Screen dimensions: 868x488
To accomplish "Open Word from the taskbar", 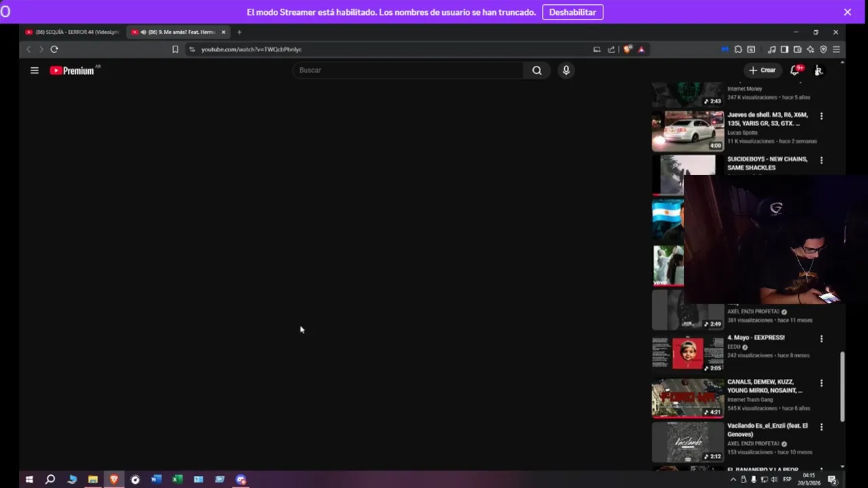I will point(156,480).
